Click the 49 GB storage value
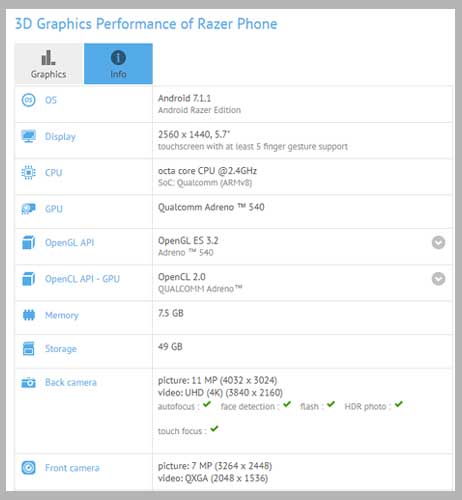The height and width of the screenshot is (500, 462). [170, 347]
